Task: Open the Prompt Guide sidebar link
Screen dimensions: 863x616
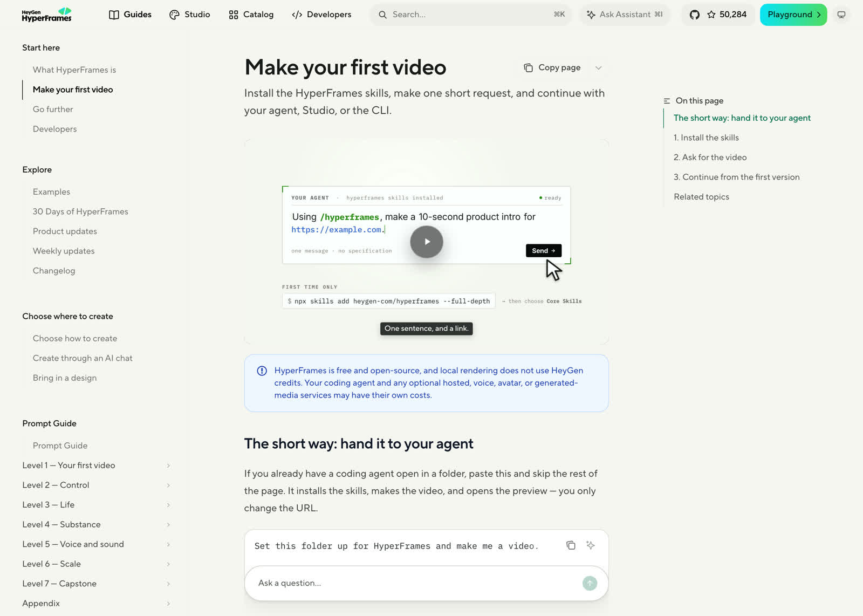Action: tap(60, 446)
